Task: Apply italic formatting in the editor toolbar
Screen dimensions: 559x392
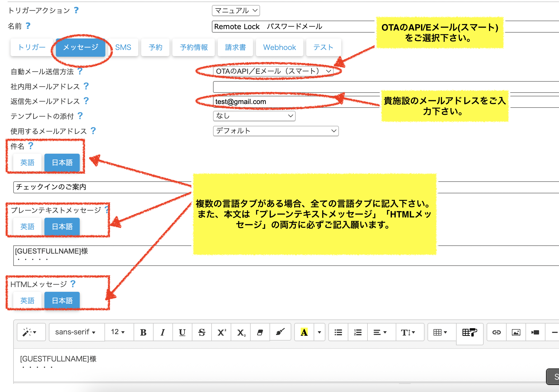Action: point(163,332)
